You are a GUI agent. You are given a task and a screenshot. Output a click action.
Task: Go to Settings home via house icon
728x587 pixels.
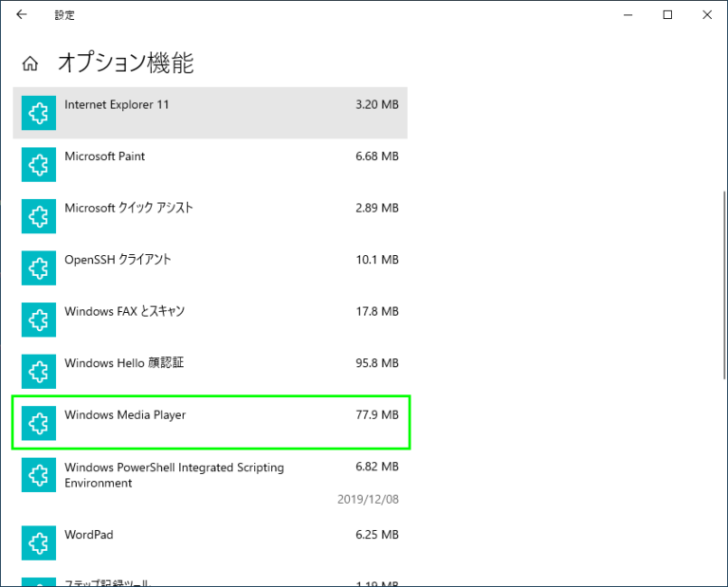(x=30, y=64)
